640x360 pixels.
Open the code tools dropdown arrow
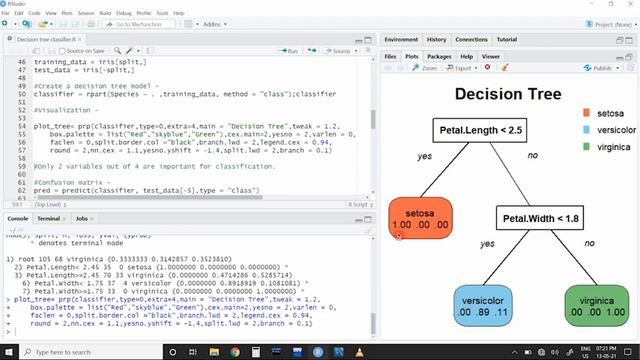tap(138, 51)
